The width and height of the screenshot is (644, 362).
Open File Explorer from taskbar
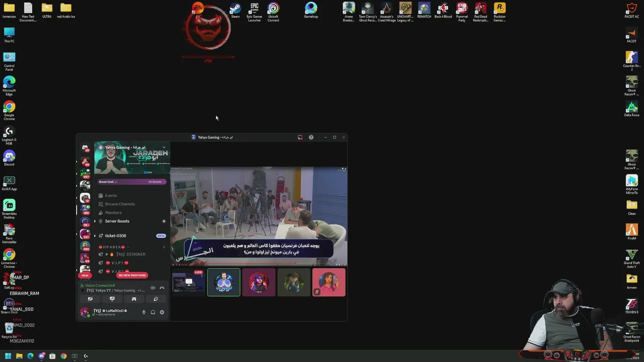click(19, 356)
